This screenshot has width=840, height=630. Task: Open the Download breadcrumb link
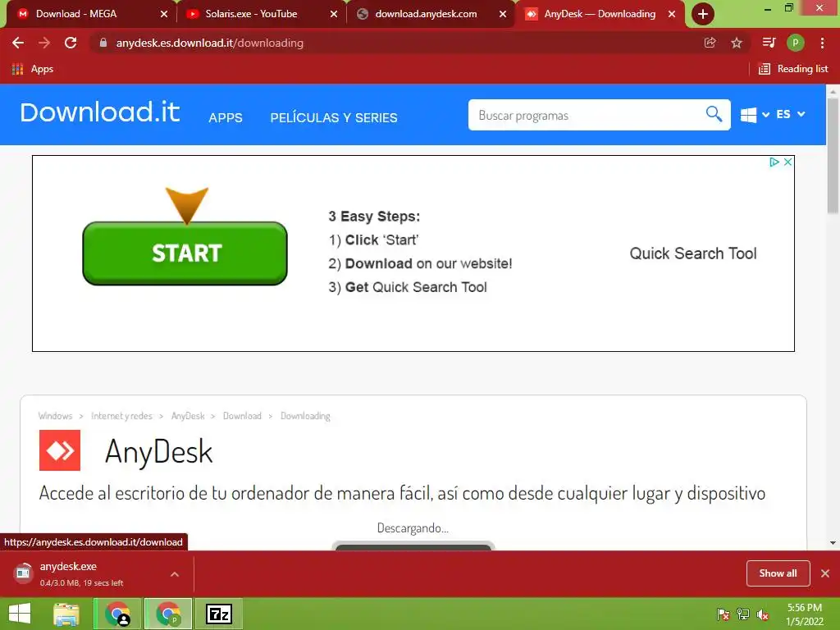click(242, 416)
